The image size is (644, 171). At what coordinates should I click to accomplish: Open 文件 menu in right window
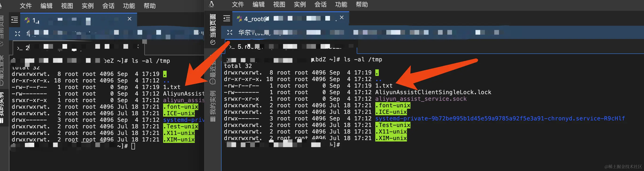[x=238, y=4]
